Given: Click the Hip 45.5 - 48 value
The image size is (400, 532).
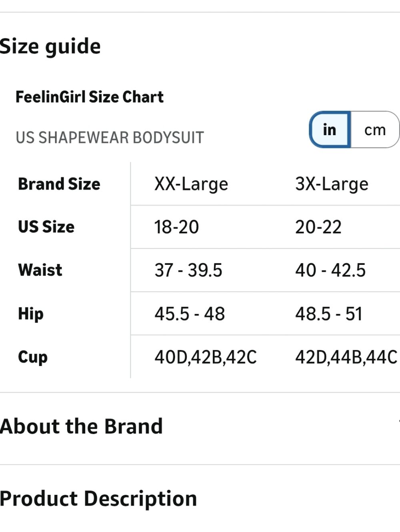Looking at the screenshot, I should (190, 314).
